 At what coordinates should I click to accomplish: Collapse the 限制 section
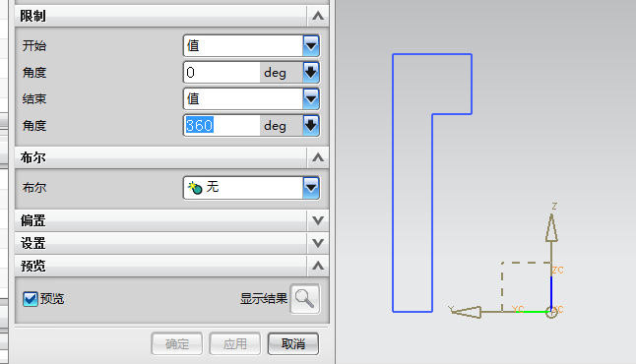[x=318, y=16]
